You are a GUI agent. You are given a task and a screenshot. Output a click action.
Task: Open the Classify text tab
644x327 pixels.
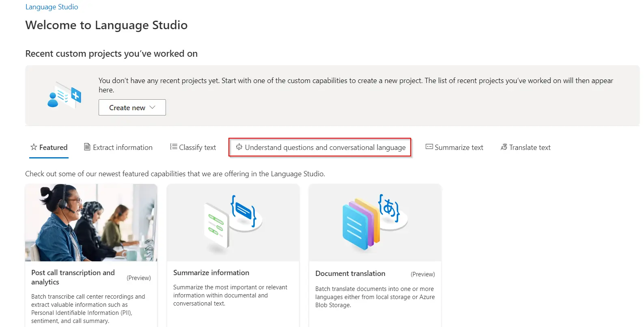197,147
